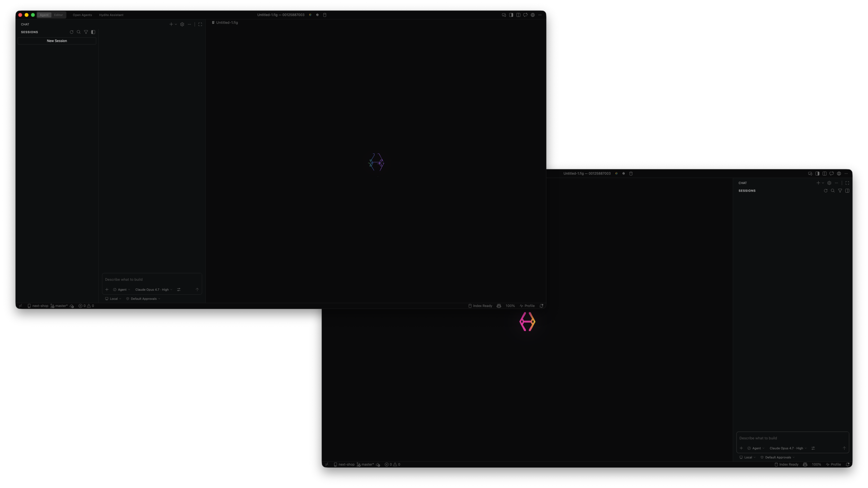Maximize the chat panel in front window
868x488 pixels.
[x=200, y=24]
